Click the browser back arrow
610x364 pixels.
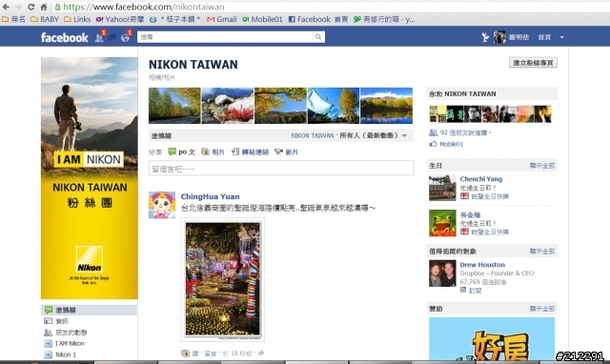click(7, 7)
